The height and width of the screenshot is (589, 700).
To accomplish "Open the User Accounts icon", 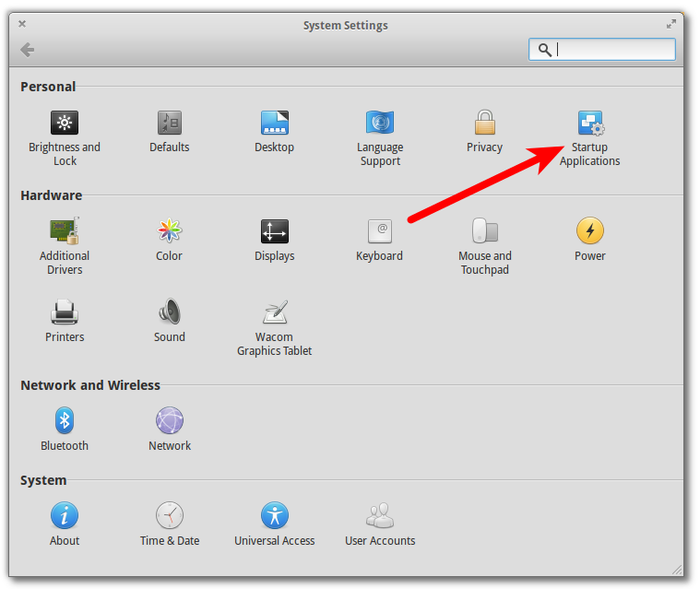I will 380,515.
